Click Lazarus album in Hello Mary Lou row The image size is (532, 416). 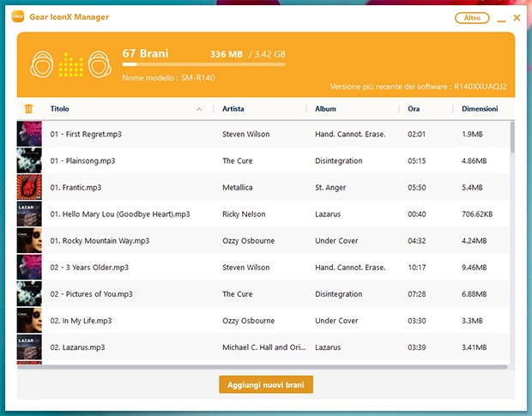point(328,214)
